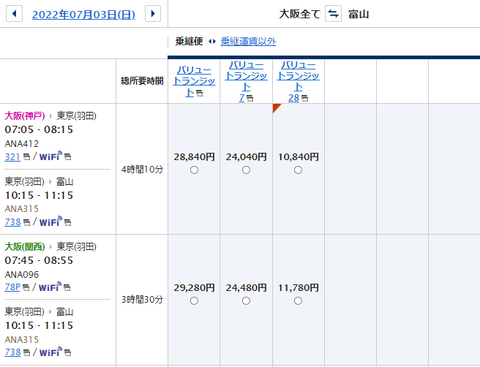Click the 大阪(関西) departure label
Viewport: 480px width, 367px height.
(25, 247)
